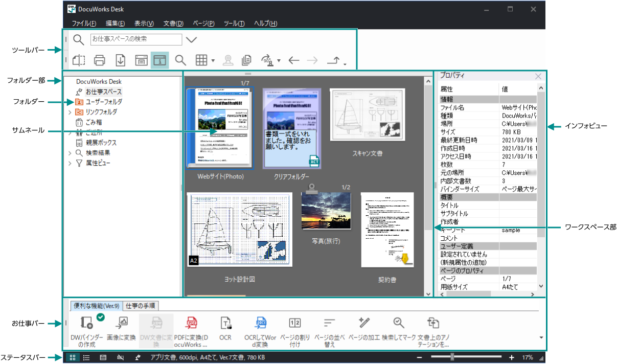Click the zoom slider in the status bar

click(452, 357)
